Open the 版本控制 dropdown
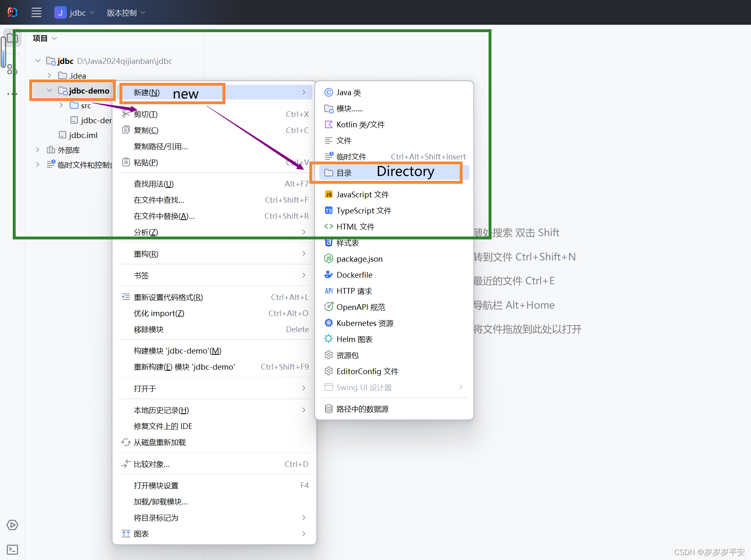Screen dimensions: 751x560 pyautogui.click(x=122, y=12)
